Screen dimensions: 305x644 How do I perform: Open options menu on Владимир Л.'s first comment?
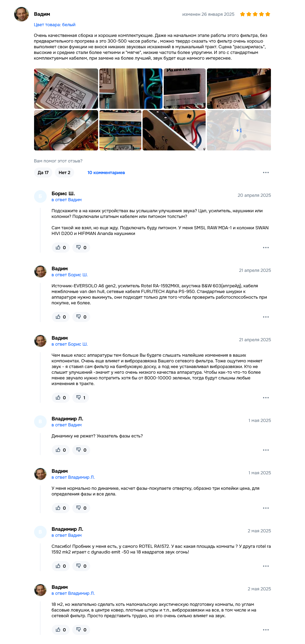pyautogui.click(x=266, y=450)
